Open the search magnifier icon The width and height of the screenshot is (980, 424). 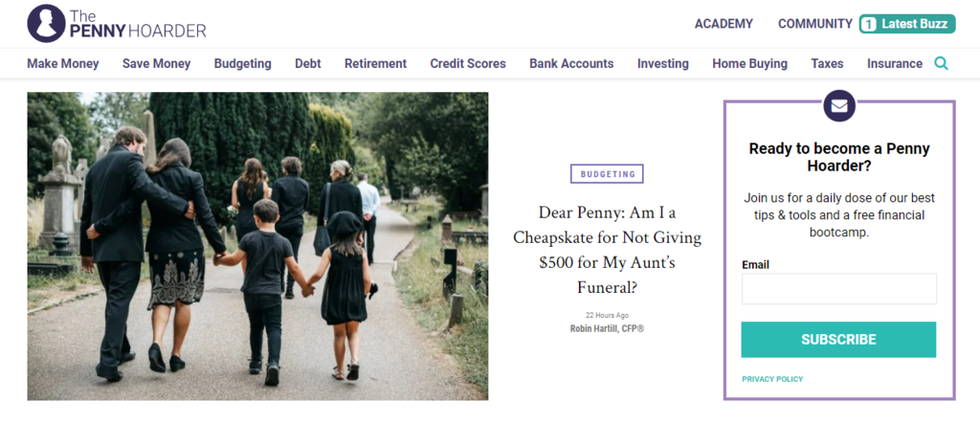click(941, 64)
